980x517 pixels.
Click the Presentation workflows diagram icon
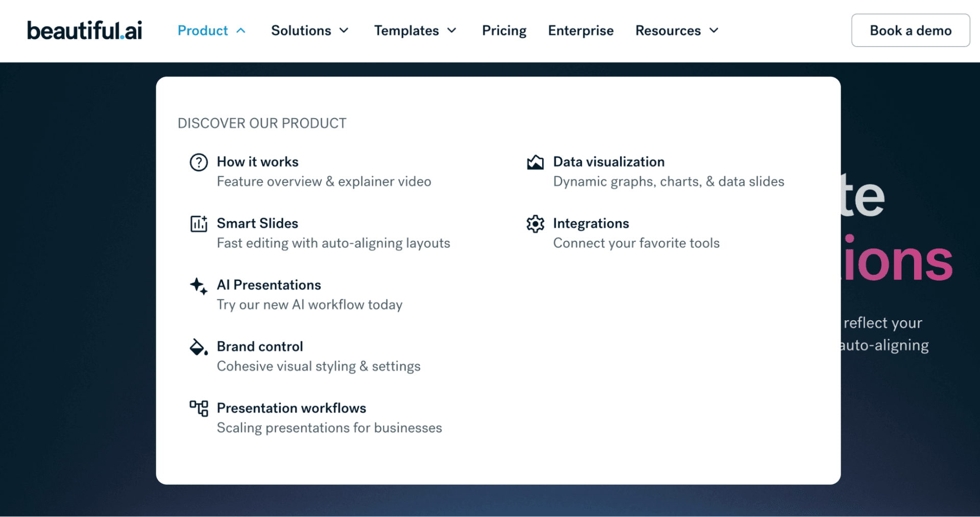199,409
